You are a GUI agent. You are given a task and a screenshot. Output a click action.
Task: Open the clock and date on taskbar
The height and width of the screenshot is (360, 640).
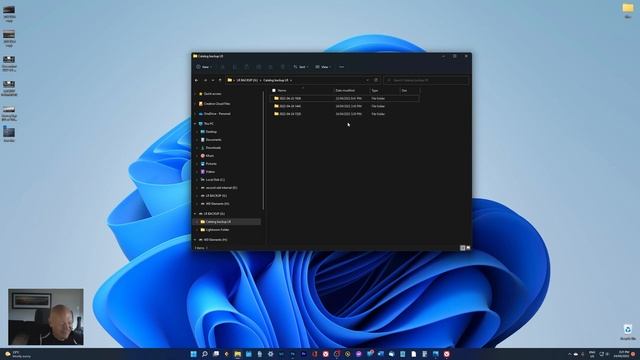coord(623,354)
